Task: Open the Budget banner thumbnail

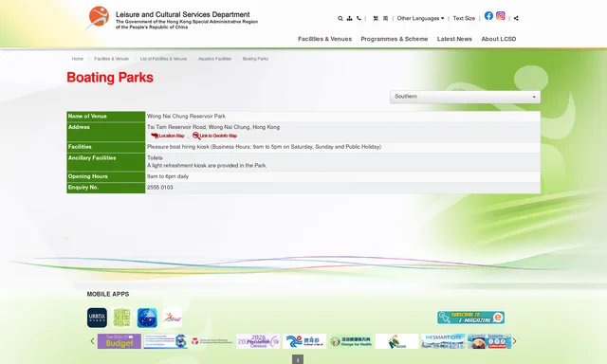Action: [x=120, y=341]
